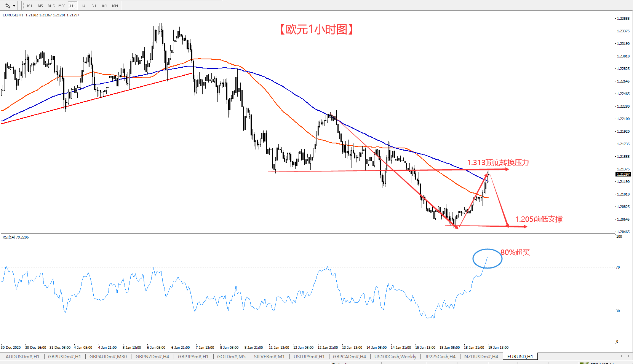Select the 1.313 resistance text label
Screen dimensions: 633x364
tap(498, 162)
